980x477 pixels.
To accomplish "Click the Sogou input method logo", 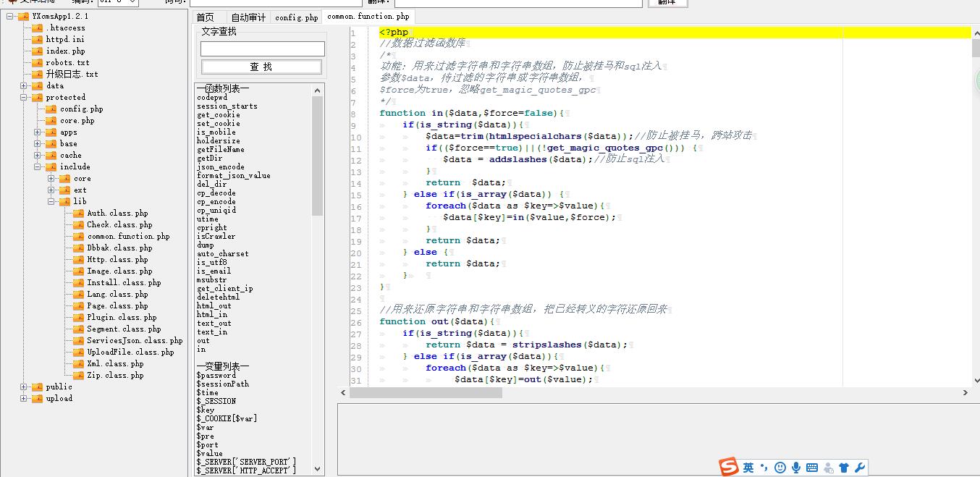I will tap(729, 468).
